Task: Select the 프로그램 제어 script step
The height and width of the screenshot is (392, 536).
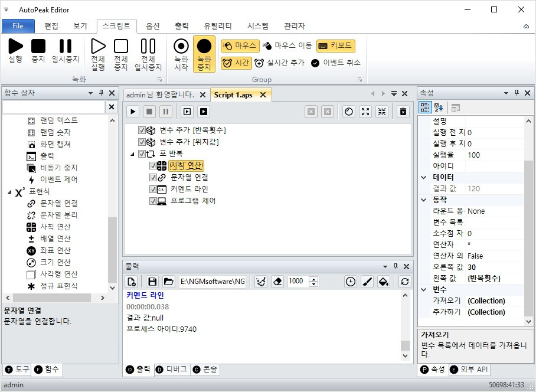Action: point(193,201)
